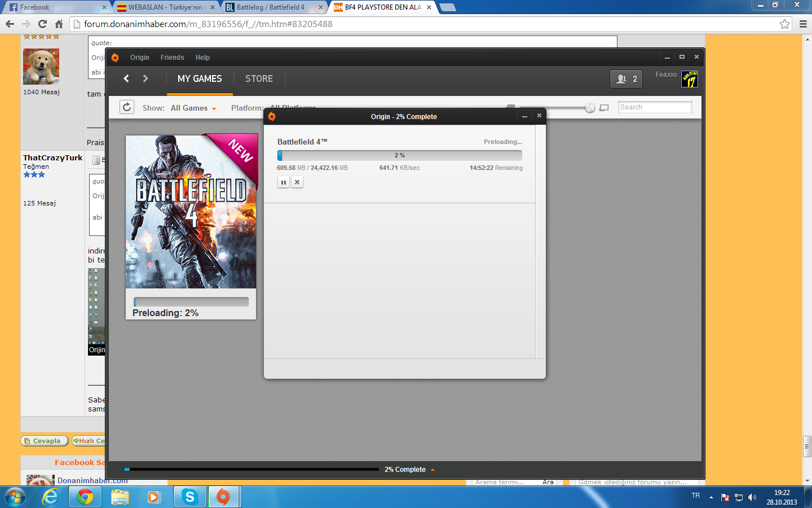Click the Origin taskbar icon

point(224,497)
